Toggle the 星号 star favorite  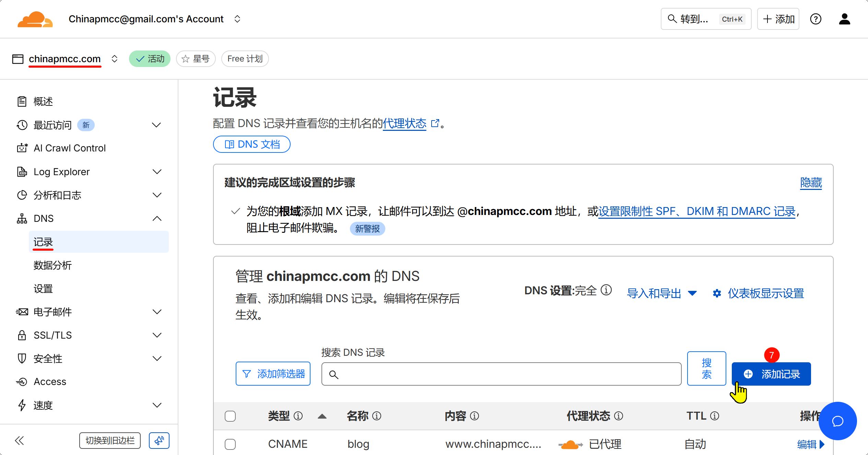coord(196,59)
